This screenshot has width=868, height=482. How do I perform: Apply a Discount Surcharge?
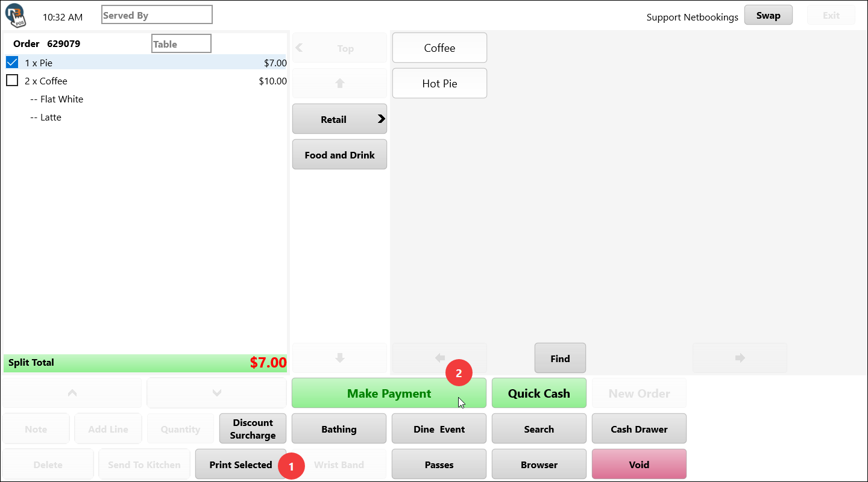[x=253, y=429]
